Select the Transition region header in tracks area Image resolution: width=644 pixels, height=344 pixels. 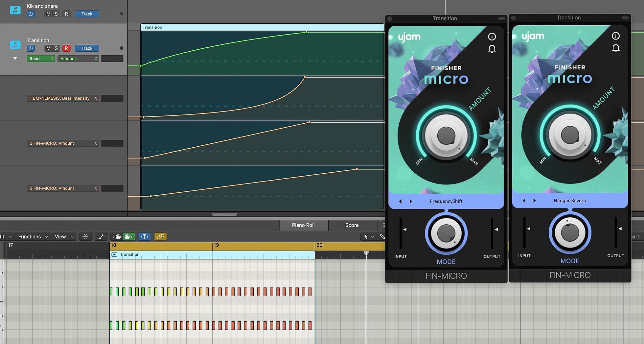[262, 27]
